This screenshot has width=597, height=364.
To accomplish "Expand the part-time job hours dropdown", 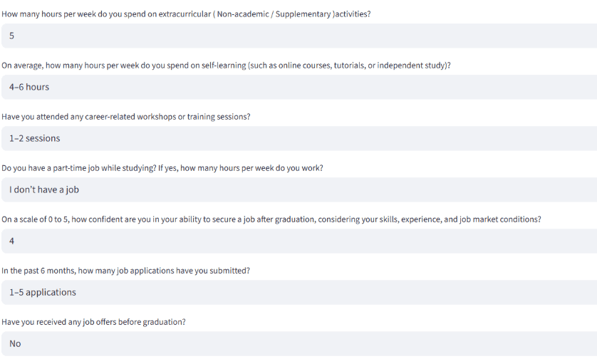I will [x=298, y=189].
